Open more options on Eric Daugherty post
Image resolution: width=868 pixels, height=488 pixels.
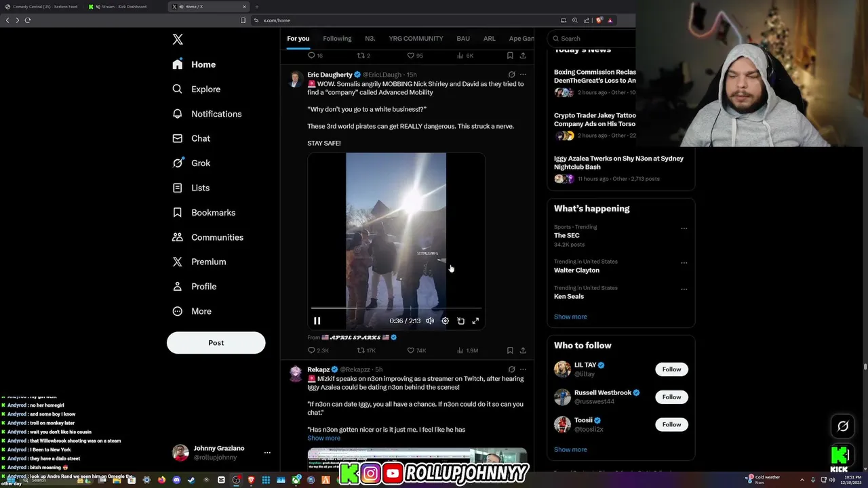(523, 75)
